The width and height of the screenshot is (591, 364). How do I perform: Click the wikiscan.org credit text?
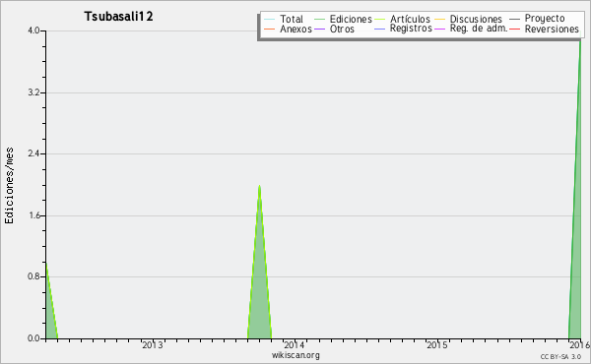coord(295,355)
